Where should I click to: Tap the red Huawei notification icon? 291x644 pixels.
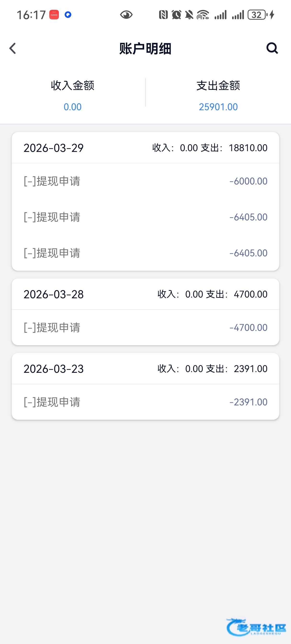pyautogui.click(x=54, y=15)
